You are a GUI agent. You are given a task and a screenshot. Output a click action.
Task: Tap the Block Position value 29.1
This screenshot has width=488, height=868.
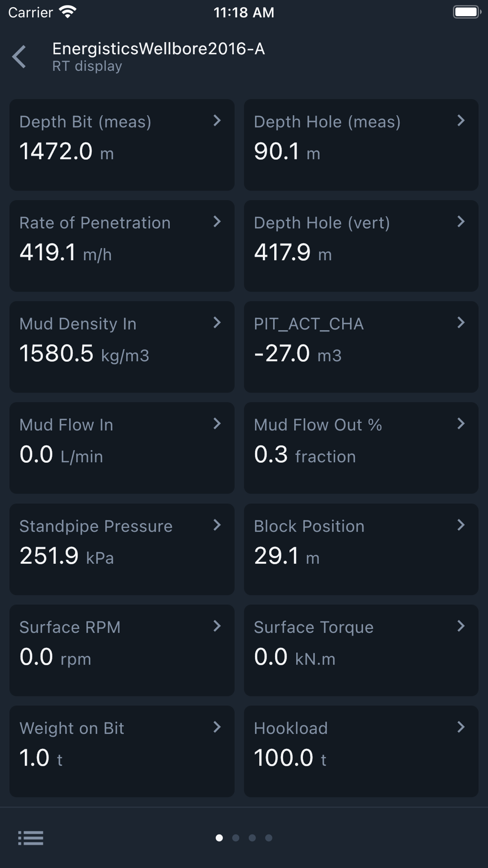(276, 556)
